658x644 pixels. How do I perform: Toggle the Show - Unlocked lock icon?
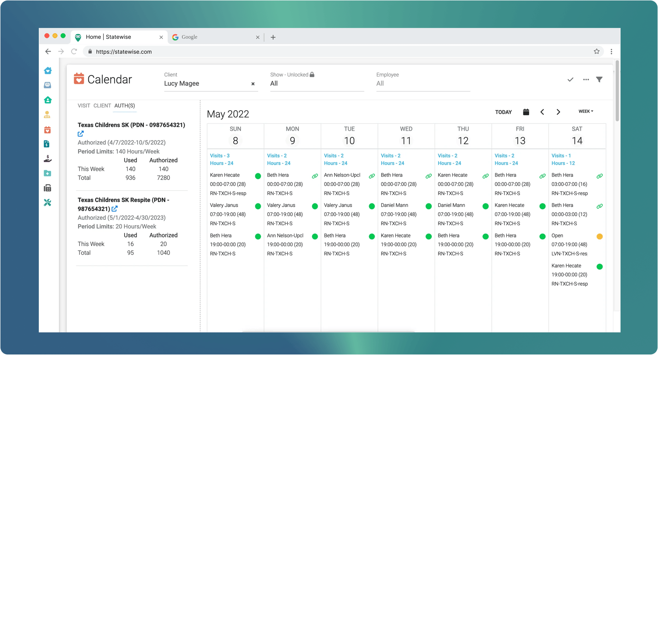[312, 74]
